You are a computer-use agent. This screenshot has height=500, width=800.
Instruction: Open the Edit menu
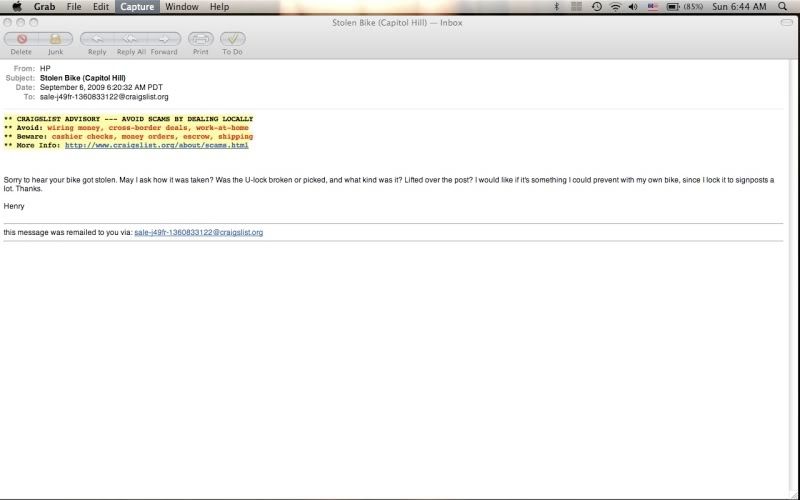pyautogui.click(x=101, y=7)
